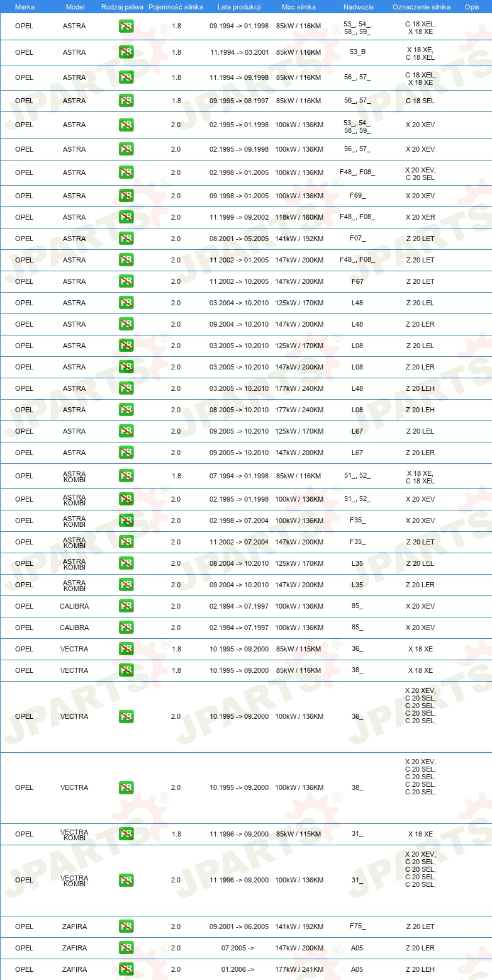Click the petrol icon in the C 18 SEL Astra row
492x980 pixels.
tap(126, 101)
